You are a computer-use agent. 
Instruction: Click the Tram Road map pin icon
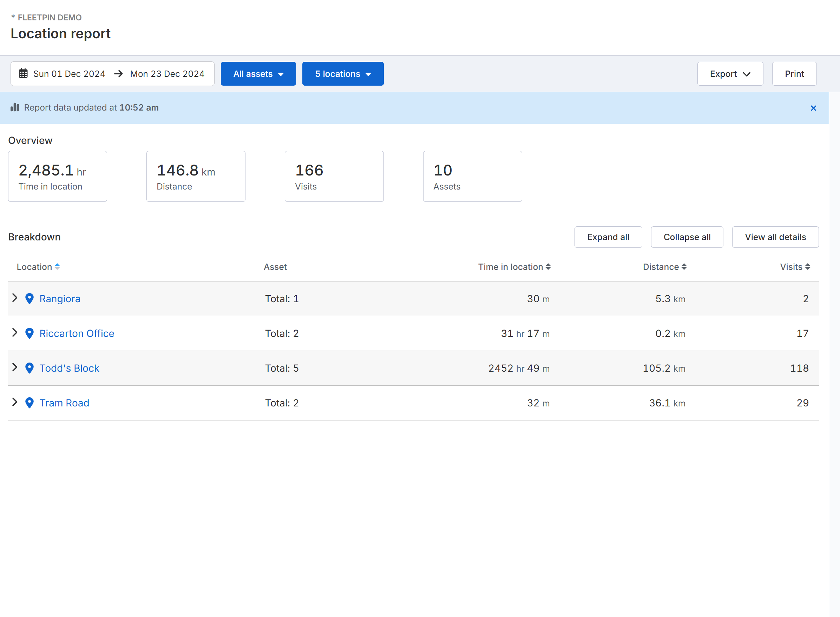point(29,403)
